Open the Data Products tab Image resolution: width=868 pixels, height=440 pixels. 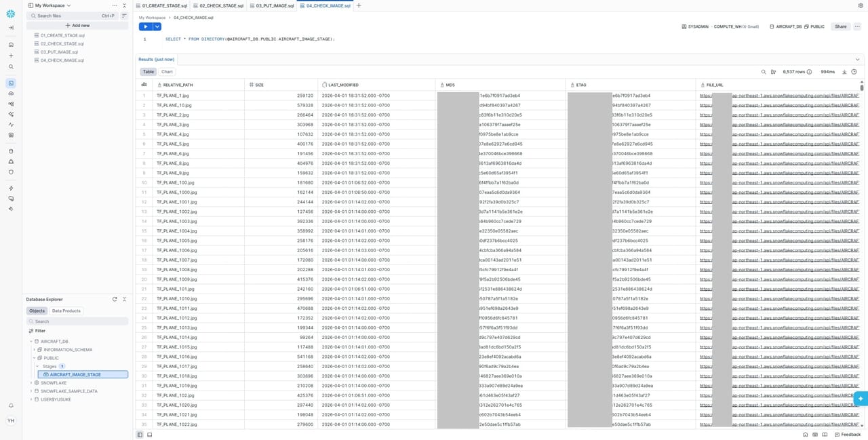(66, 311)
